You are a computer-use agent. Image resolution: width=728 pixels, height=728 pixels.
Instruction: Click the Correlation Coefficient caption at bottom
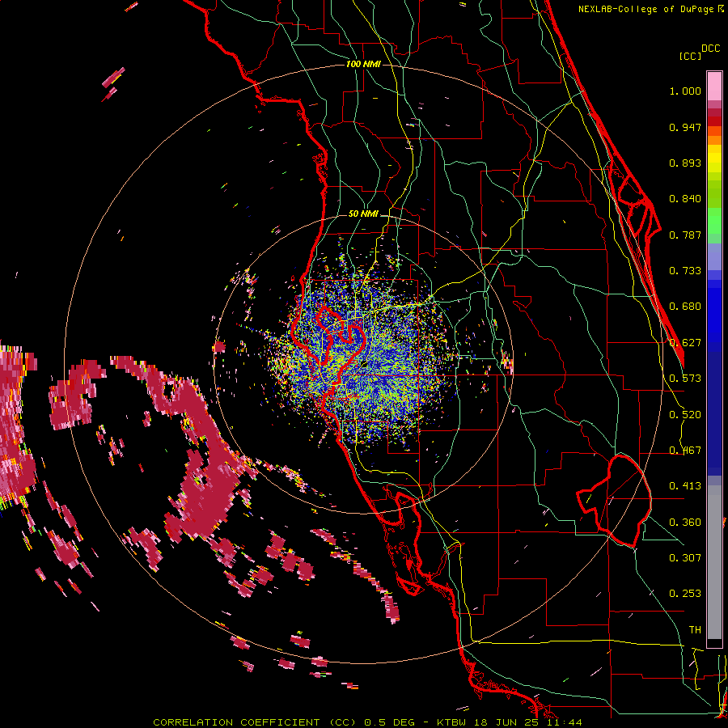click(x=367, y=722)
